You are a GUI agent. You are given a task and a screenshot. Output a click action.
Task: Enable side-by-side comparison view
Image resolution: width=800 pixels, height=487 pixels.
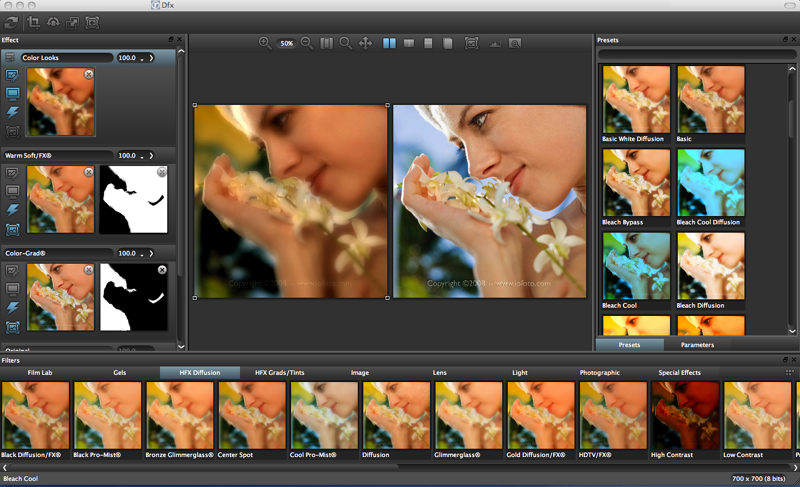pyautogui.click(x=390, y=43)
